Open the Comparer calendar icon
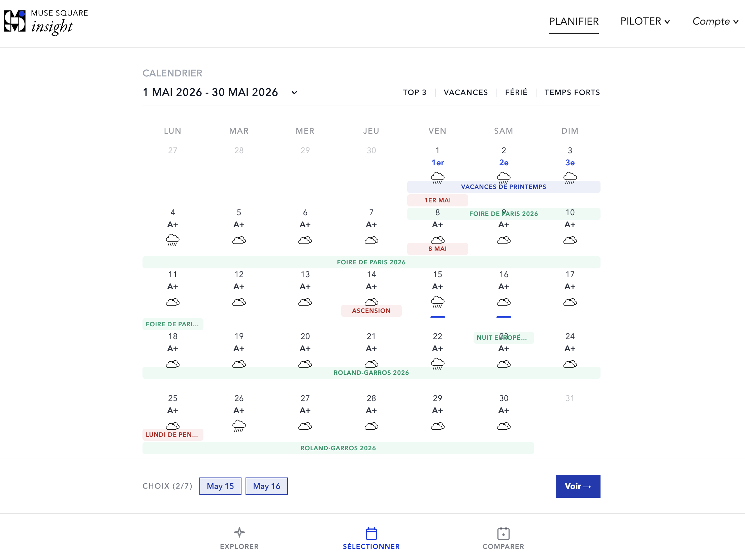Viewport: 745px width, 560px height. click(503, 533)
